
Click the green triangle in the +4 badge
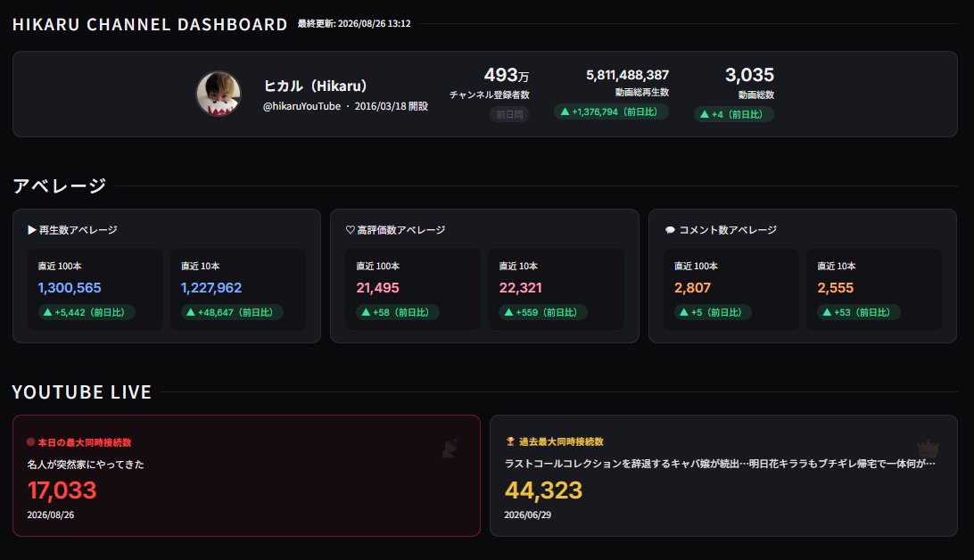click(x=705, y=114)
